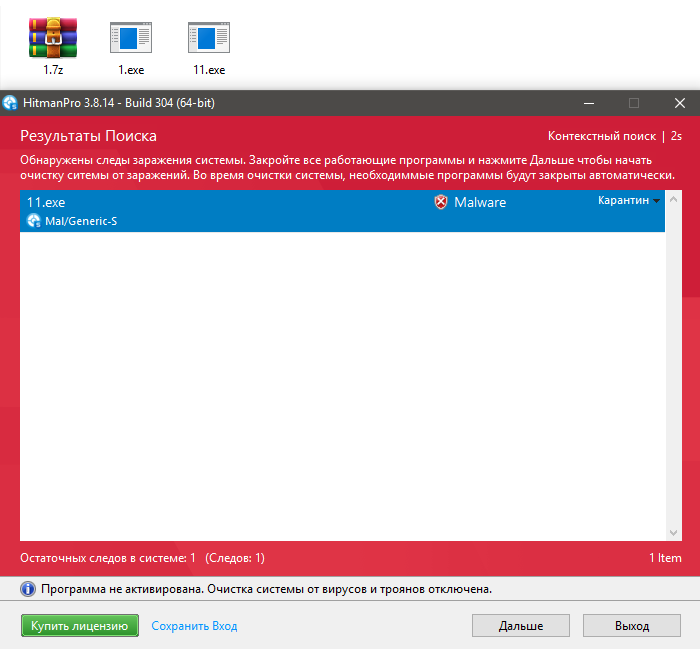
Task: Click the Остаточных следов в системе: 1 text
Action: pos(108,558)
